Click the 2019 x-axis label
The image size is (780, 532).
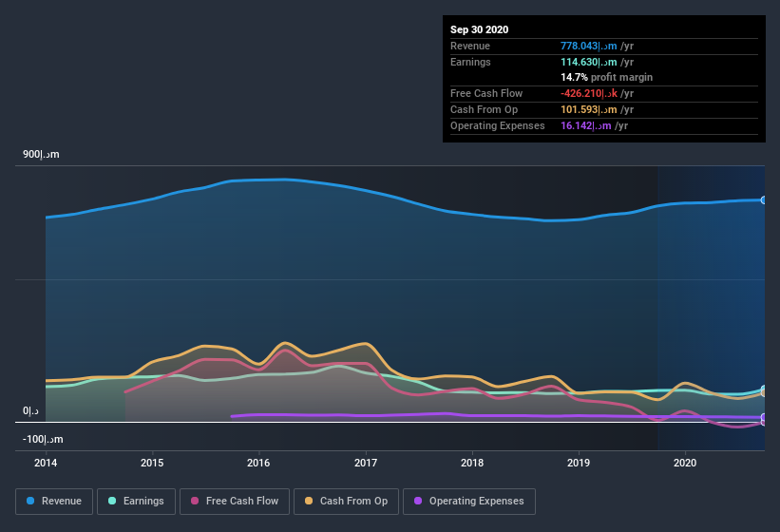(x=579, y=463)
